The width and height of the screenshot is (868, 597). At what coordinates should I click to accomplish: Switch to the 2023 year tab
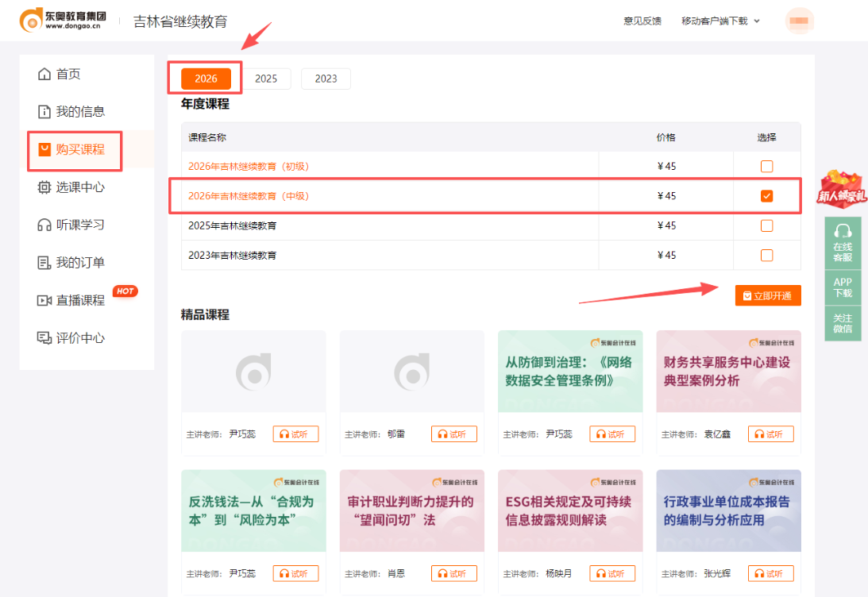coord(326,79)
